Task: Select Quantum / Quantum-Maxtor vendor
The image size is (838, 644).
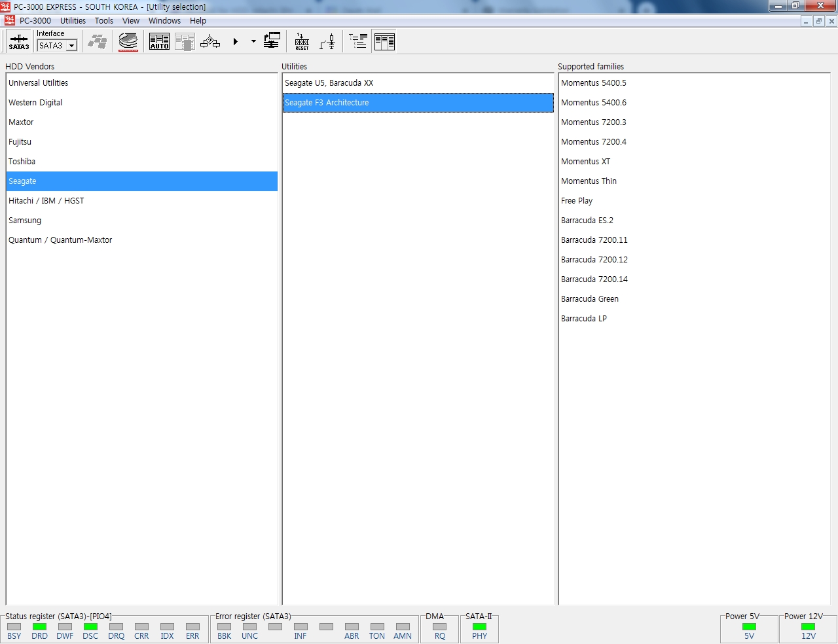Action: pyautogui.click(x=142, y=240)
